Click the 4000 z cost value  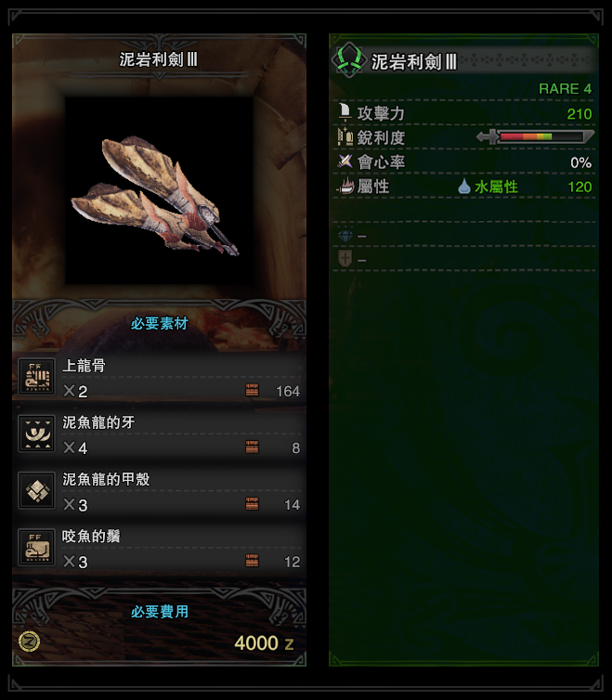(x=264, y=643)
